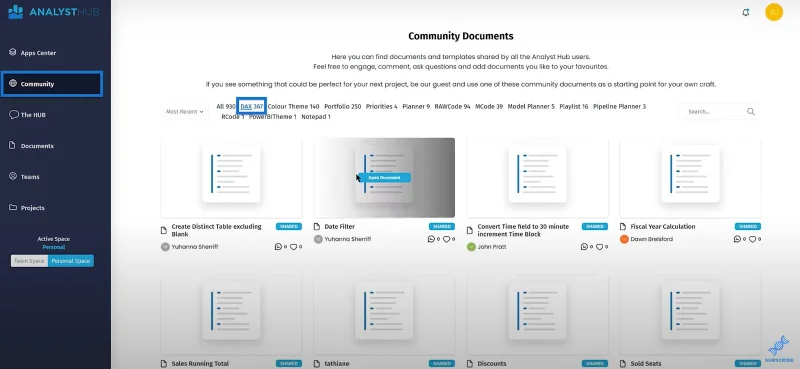This screenshot has height=369, width=800.
Task: Like the Create Distinct Table document
Action: tap(293, 247)
